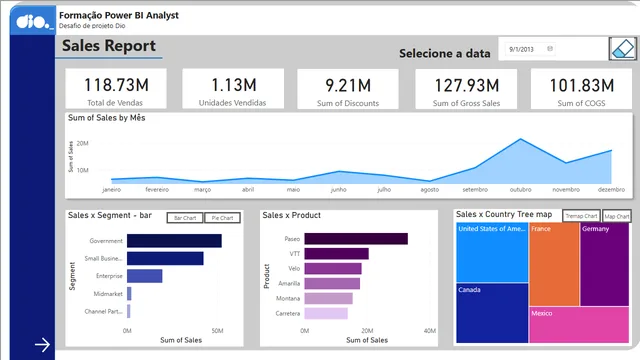
Task: Click the Small Business segment bar
Action: pos(165,258)
